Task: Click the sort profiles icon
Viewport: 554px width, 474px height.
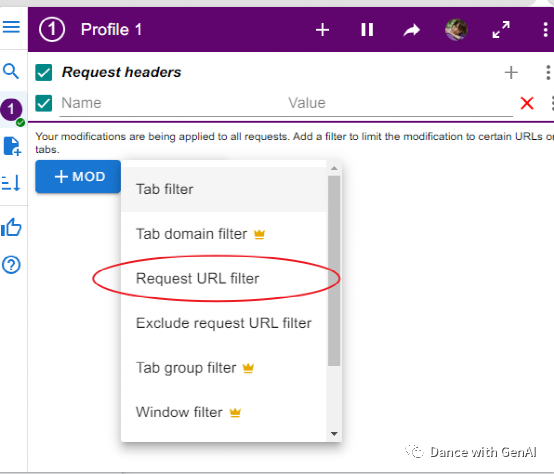Action: (11, 183)
